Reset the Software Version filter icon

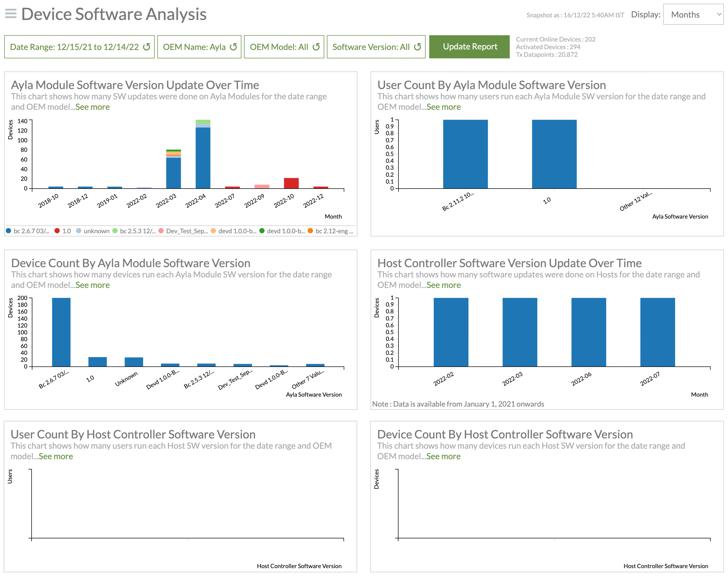click(x=417, y=47)
